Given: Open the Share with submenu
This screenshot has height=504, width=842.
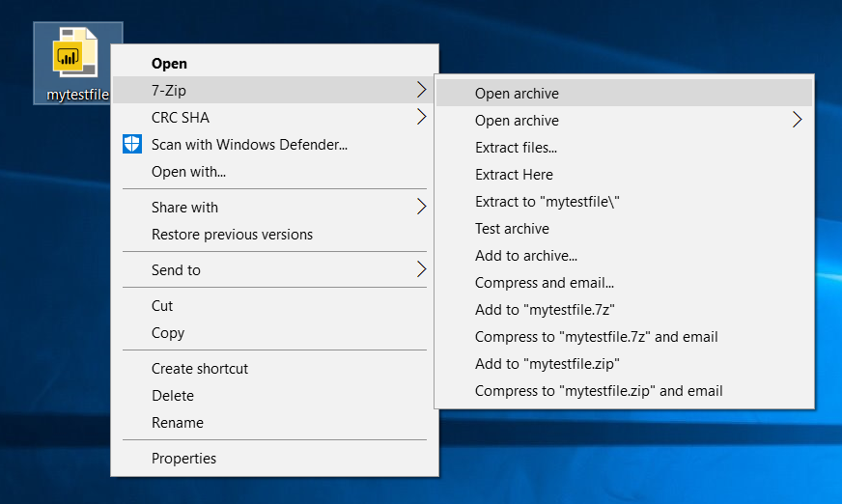Looking at the screenshot, I should pos(274,207).
